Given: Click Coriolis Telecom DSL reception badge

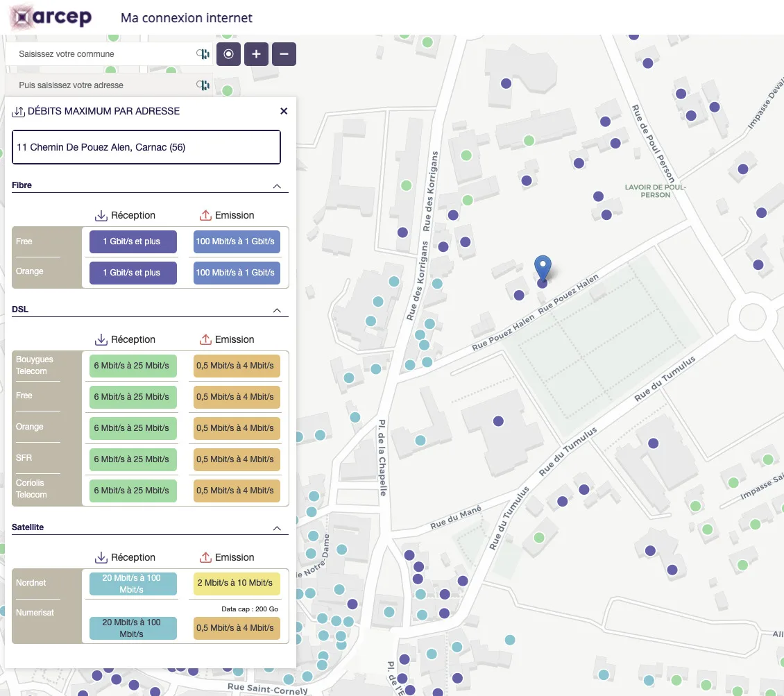Looking at the screenshot, I should tap(133, 491).
